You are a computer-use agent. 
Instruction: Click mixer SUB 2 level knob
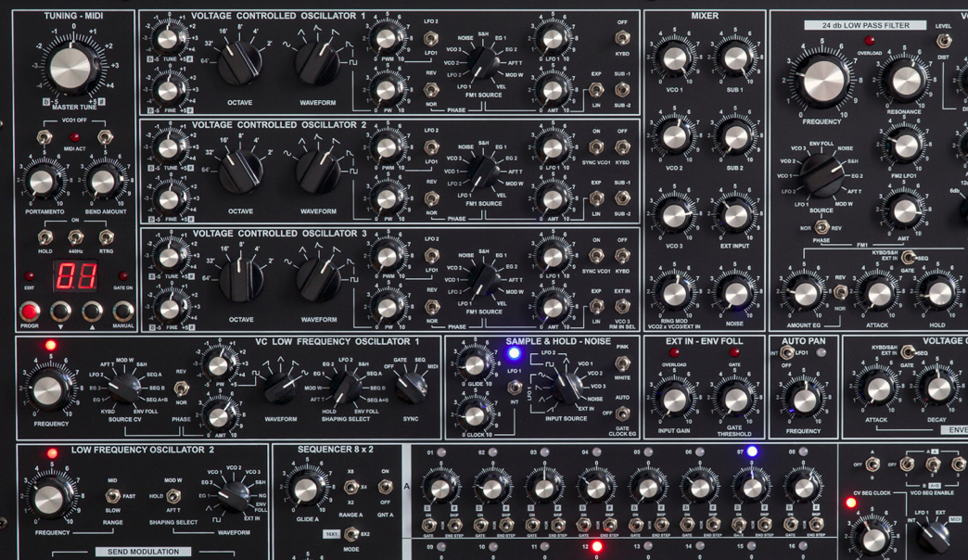(734, 138)
